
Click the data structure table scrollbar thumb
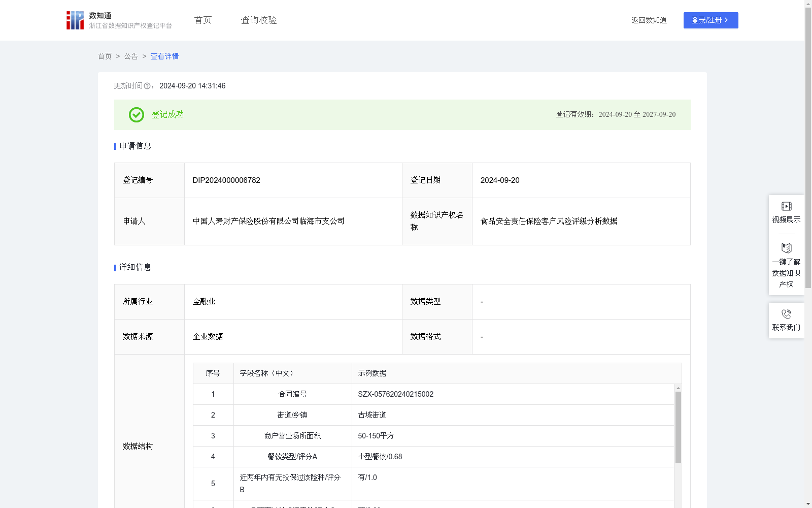[678, 427]
